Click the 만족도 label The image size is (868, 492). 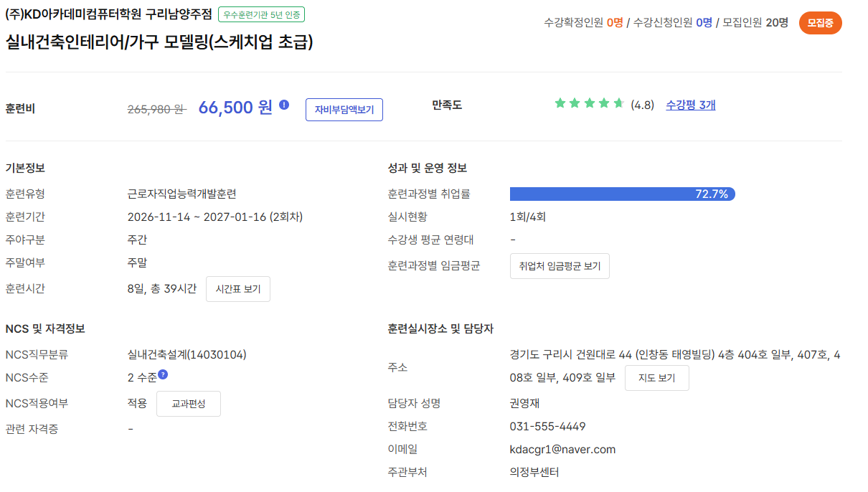coord(447,105)
